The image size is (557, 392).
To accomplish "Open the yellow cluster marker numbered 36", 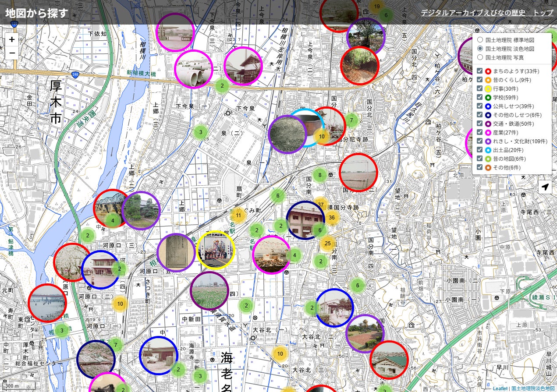I will (332, 218).
